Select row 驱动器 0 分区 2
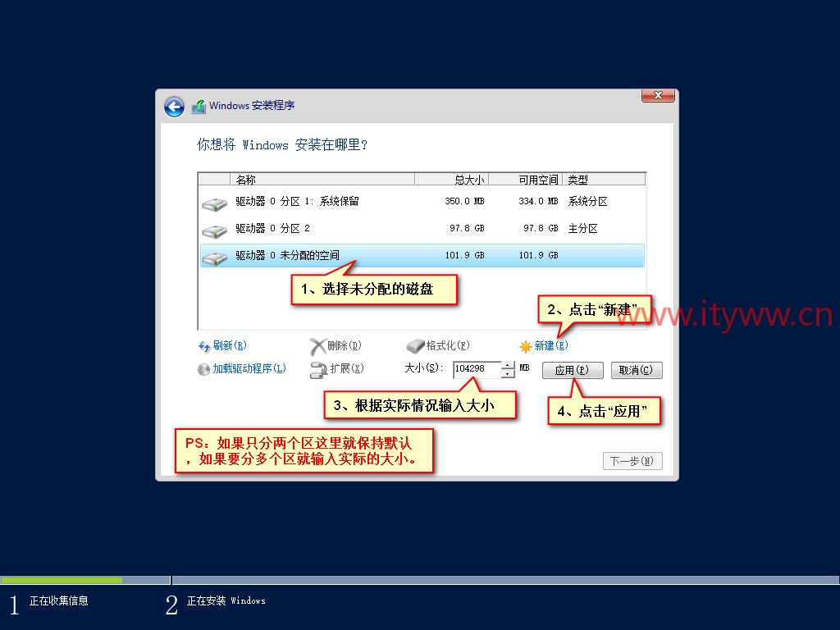840x630 pixels. click(422, 229)
